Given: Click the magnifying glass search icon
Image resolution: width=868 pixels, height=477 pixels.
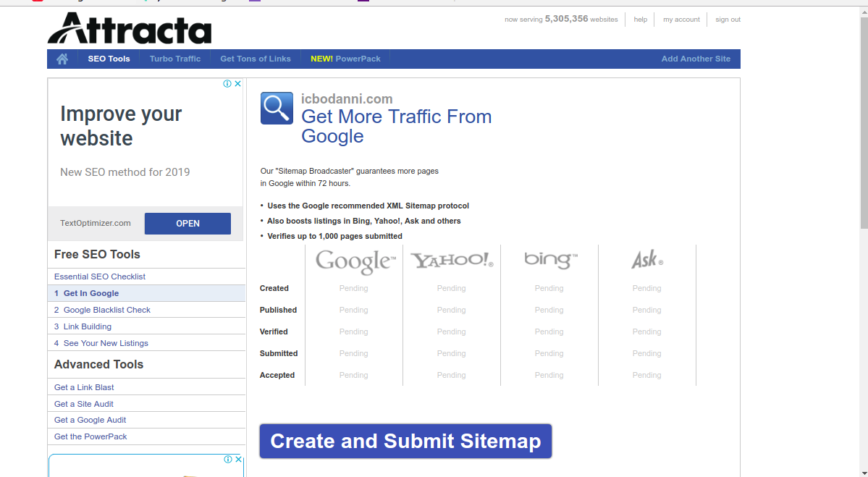Looking at the screenshot, I should coord(277,108).
